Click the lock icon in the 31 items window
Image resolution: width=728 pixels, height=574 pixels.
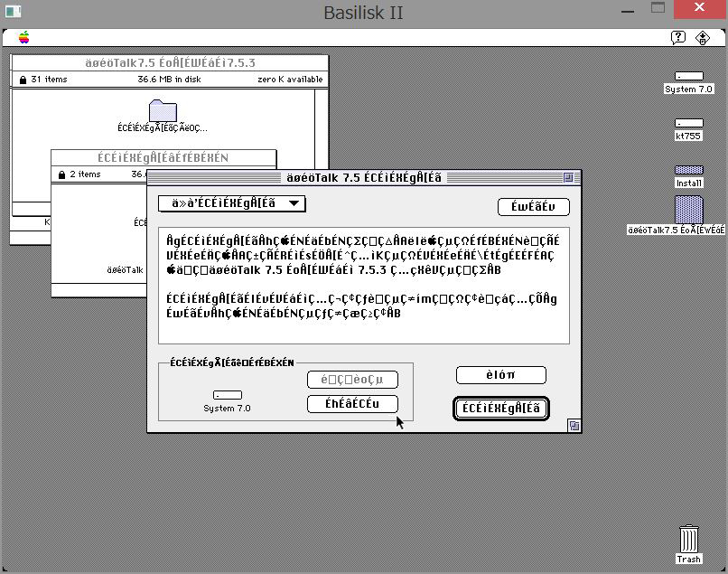click(x=23, y=80)
